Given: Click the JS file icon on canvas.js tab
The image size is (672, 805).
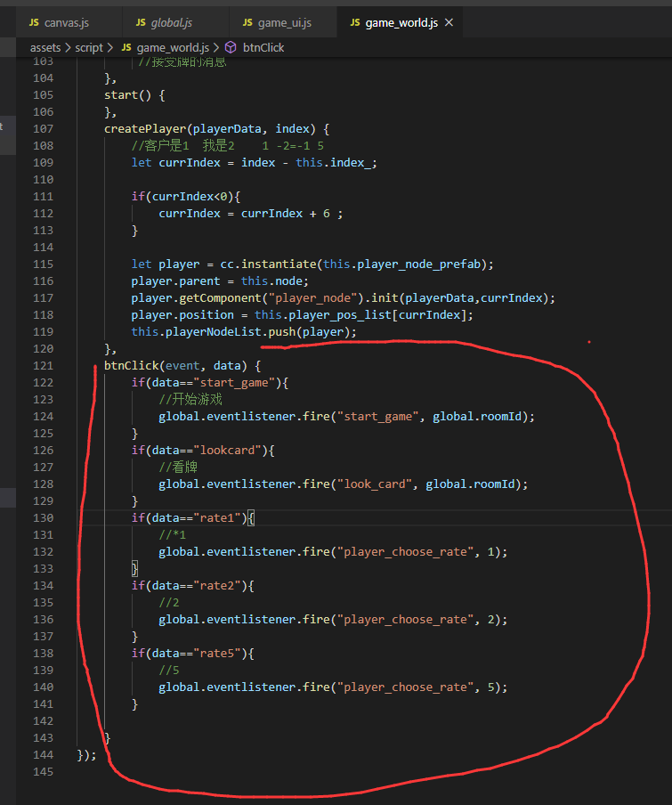Looking at the screenshot, I should 34,22.
